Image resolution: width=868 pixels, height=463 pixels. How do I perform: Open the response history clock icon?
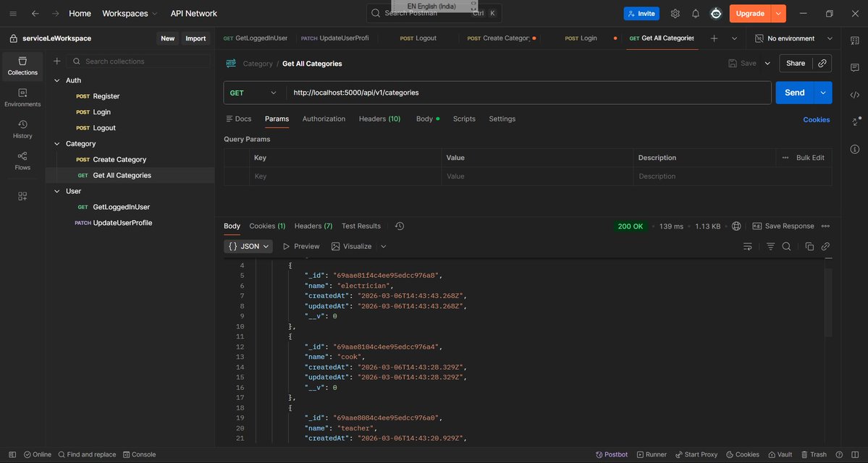pos(400,226)
